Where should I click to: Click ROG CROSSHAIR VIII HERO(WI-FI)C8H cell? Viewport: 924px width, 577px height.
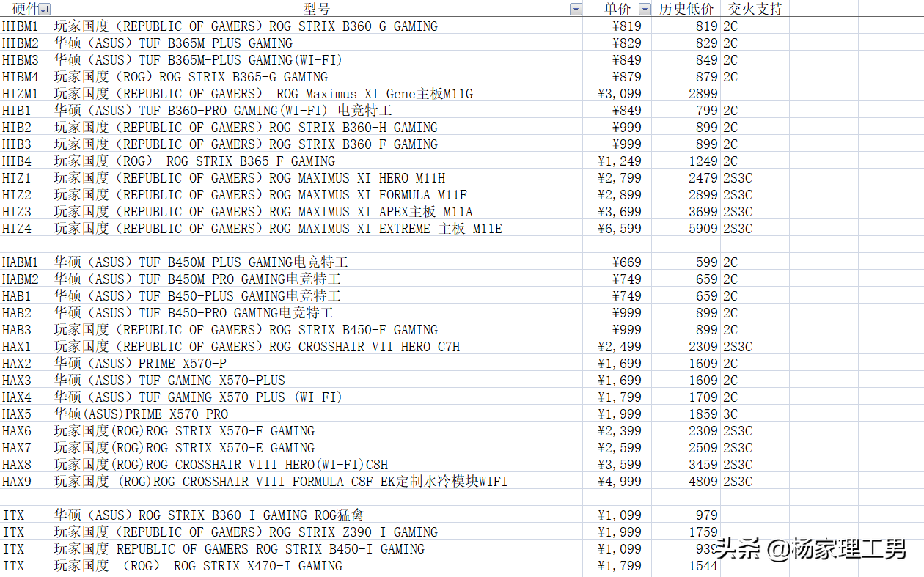[x=317, y=465]
